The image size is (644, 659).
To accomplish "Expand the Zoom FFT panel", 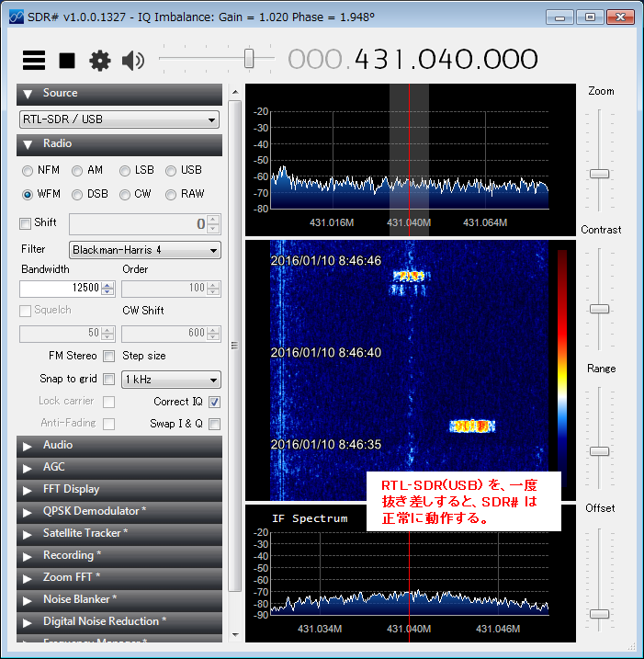I will [119, 578].
